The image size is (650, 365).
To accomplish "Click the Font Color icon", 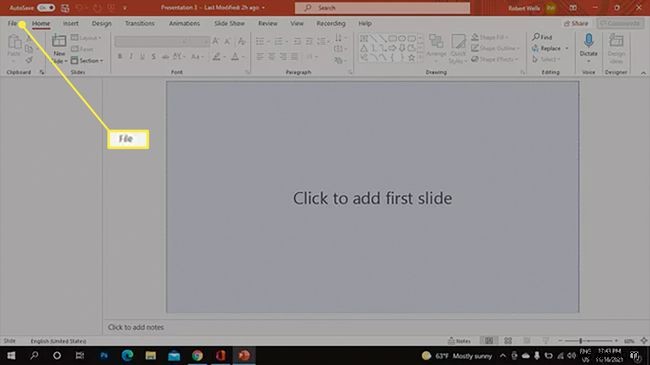I will click(235, 57).
